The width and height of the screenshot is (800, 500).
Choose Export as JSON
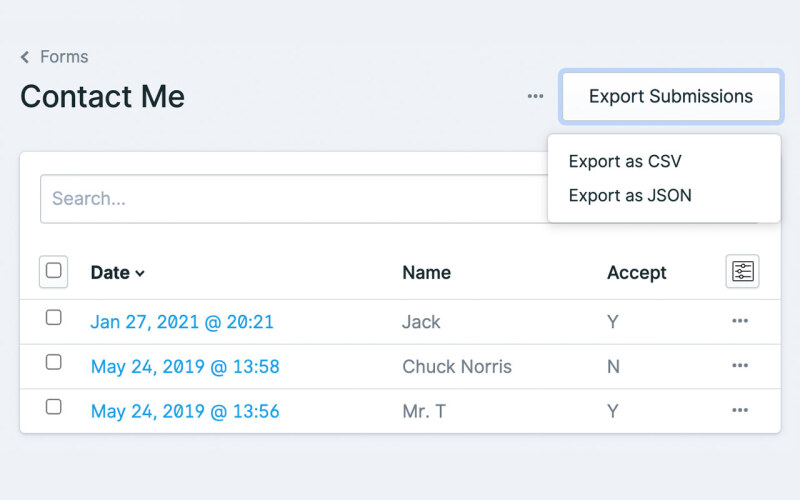(x=629, y=196)
